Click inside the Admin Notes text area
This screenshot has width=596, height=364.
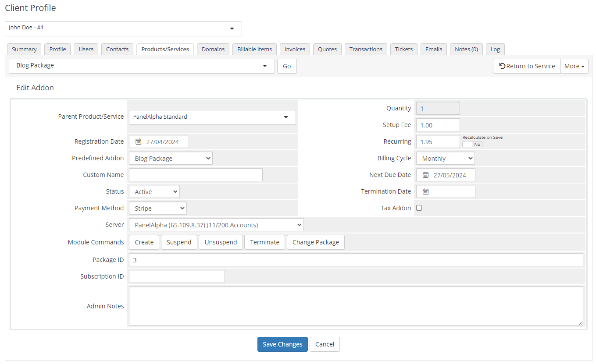[355, 306]
